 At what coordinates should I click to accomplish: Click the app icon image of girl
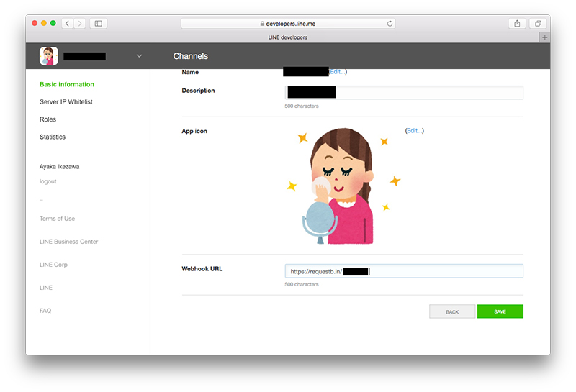[x=343, y=186]
